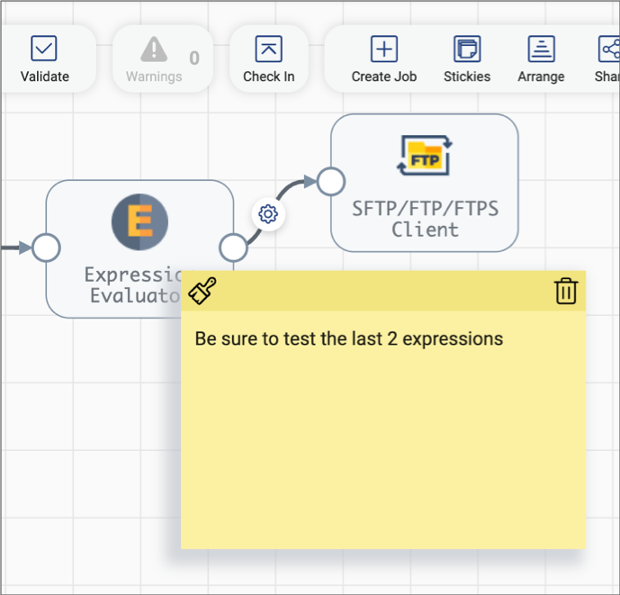The width and height of the screenshot is (620, 595).
Task: Click the SFTP Client input port
Action: (331, 181)
